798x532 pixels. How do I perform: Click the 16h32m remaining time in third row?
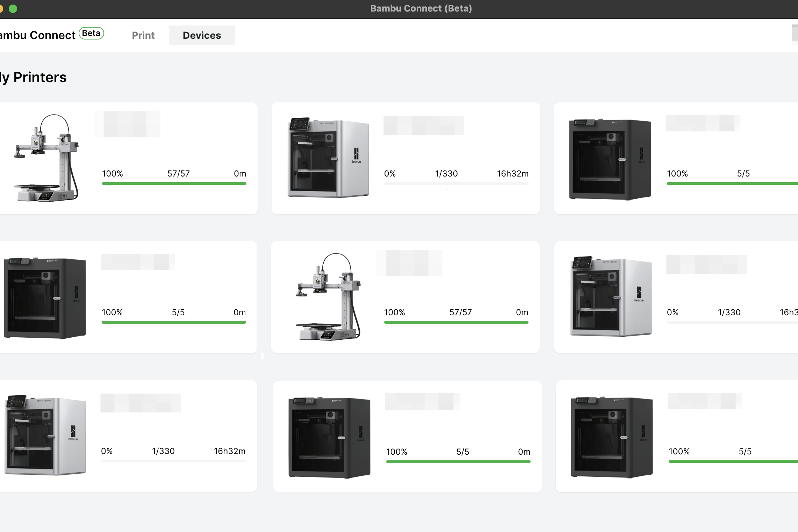click(x=229, y=451)
